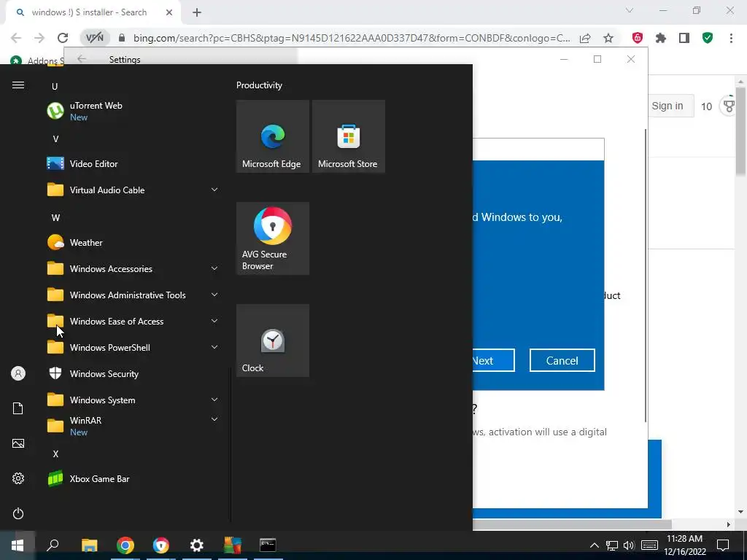Jump to letter W section header

point(55,217)
